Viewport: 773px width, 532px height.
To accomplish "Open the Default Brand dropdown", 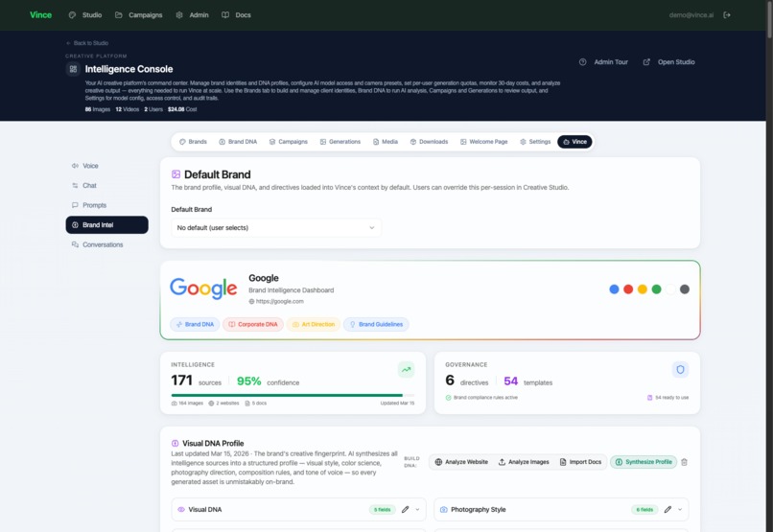I will (276, 227).
